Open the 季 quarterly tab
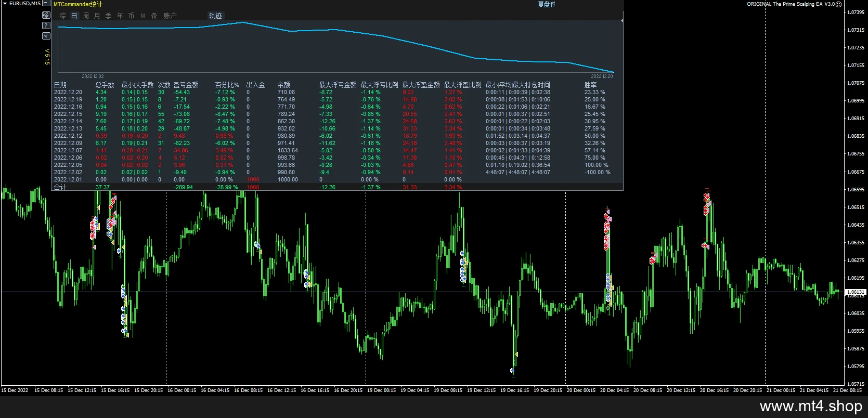 pos(109,16)
